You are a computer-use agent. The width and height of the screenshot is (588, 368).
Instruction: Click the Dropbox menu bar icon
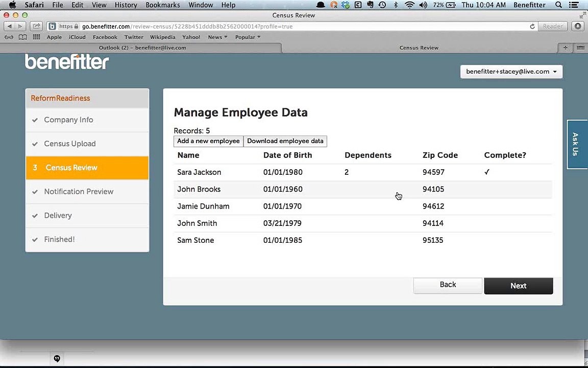point(346,5)
